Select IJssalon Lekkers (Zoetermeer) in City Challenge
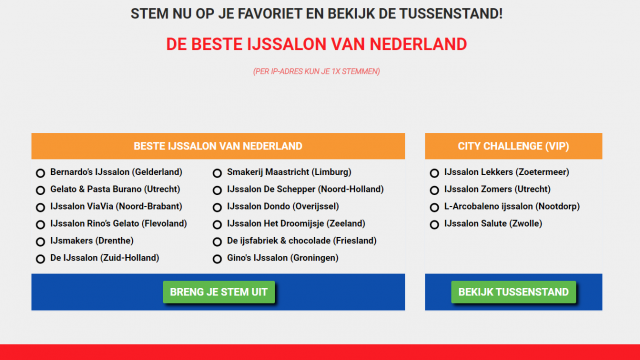640x360 pixels. click(x=434, y=173)
